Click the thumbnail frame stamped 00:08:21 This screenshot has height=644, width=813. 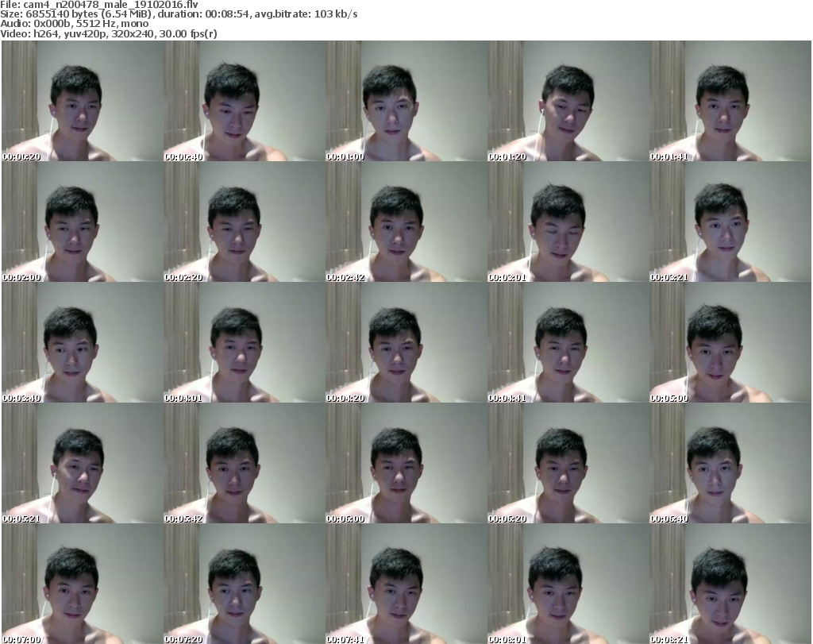click(730, 584)
